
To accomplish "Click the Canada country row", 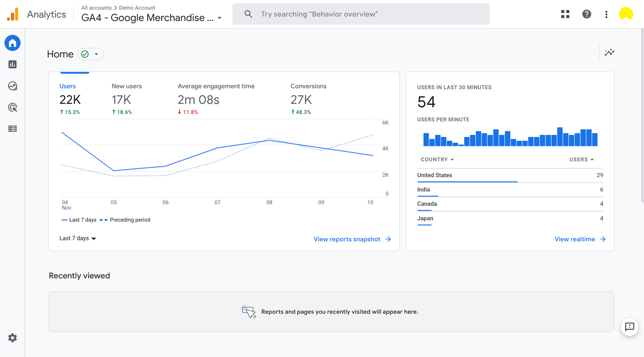I will pyautogui.click(x=510, y=204).
